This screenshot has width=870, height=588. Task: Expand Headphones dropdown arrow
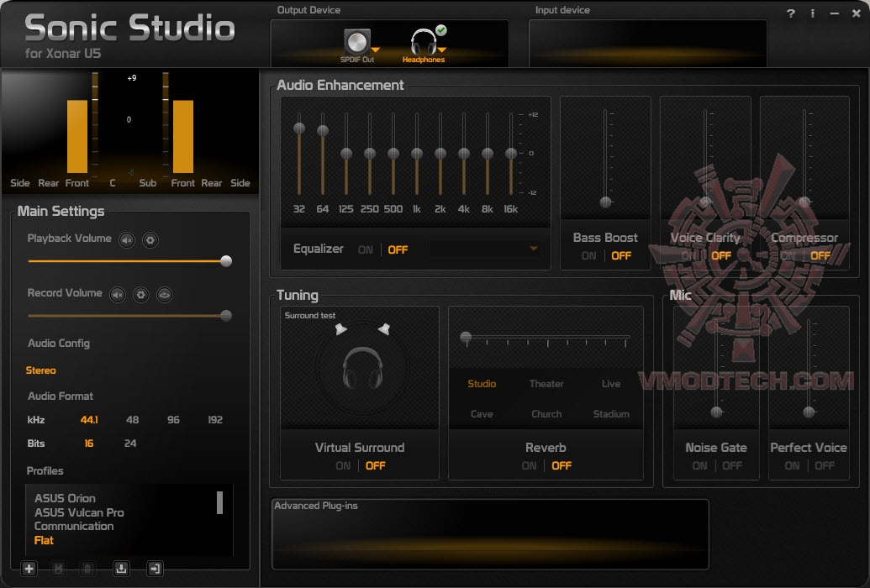[442, 50]
